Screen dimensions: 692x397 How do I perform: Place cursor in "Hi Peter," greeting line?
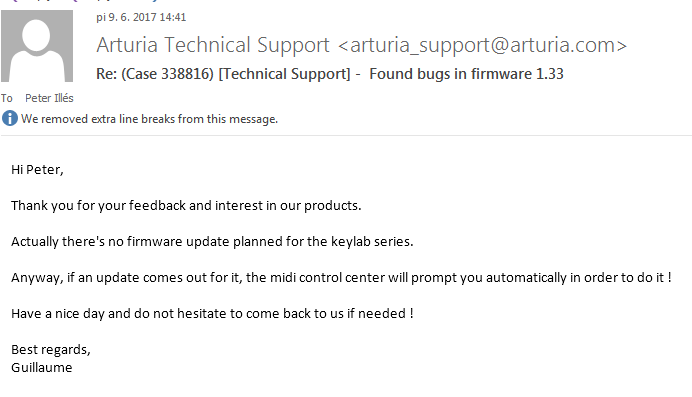pos(38,170)
